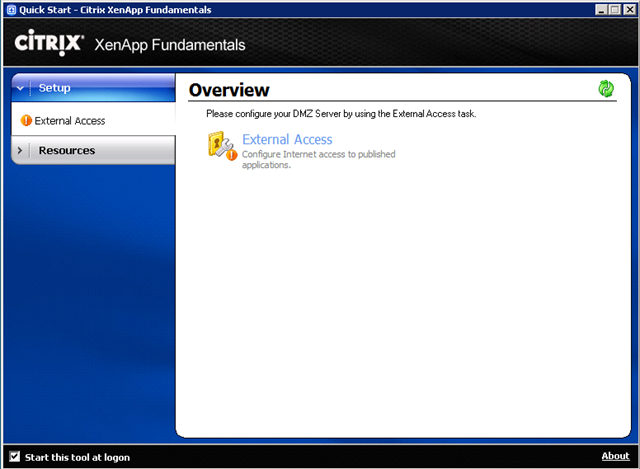This screenshot has width=640, height=469.
Task: Minimize the Quick Start window
Action: 600,10
